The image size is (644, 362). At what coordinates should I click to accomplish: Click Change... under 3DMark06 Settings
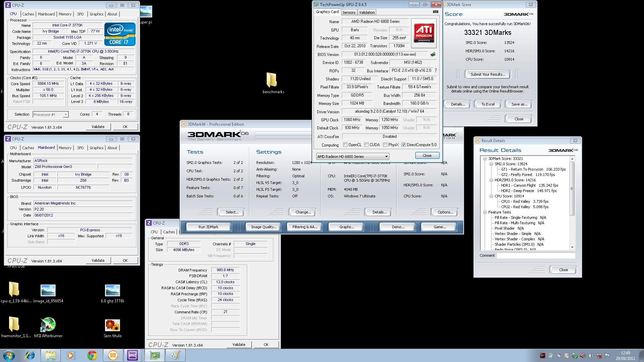(303, 212)
